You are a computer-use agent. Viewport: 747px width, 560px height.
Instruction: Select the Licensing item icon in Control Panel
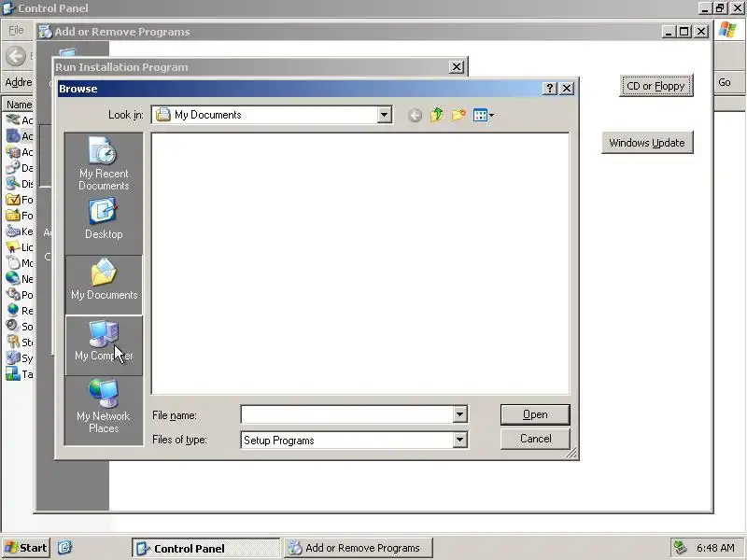[13, 247]
